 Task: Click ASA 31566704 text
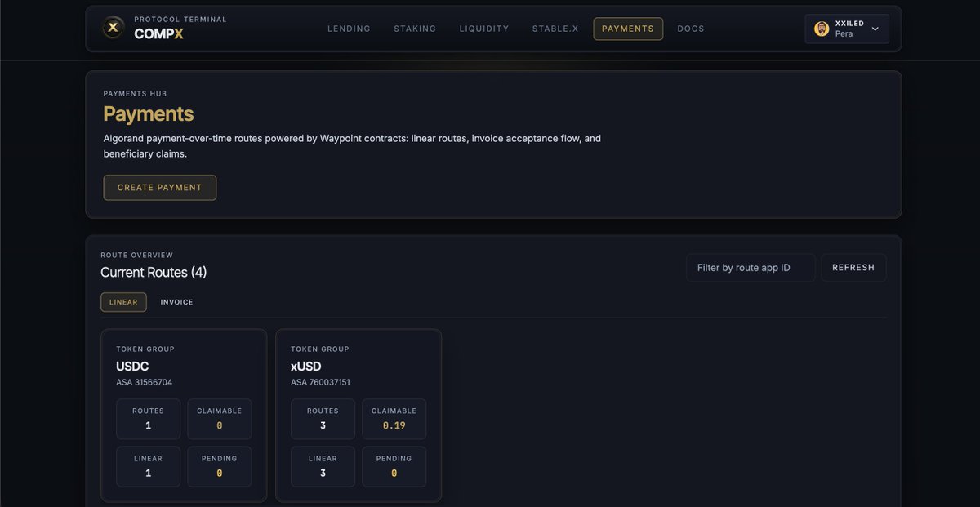click(x=145, y=382)
